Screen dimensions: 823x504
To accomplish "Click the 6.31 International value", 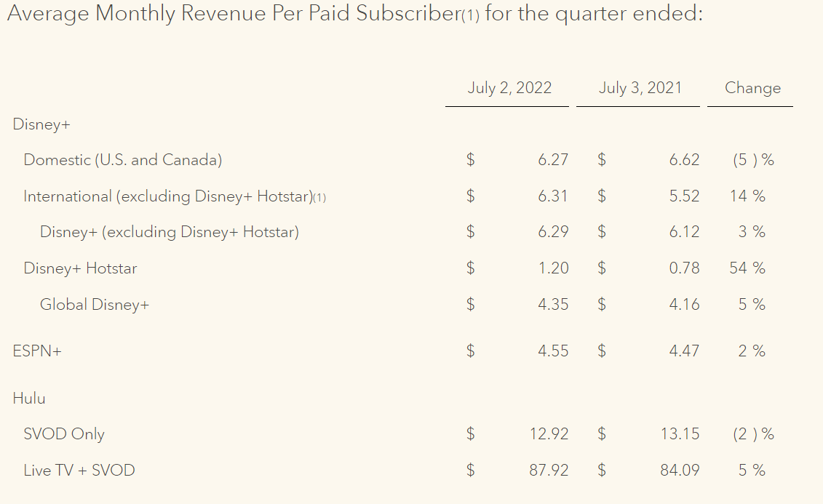I will pyautogui.click(x=553, y=196).
